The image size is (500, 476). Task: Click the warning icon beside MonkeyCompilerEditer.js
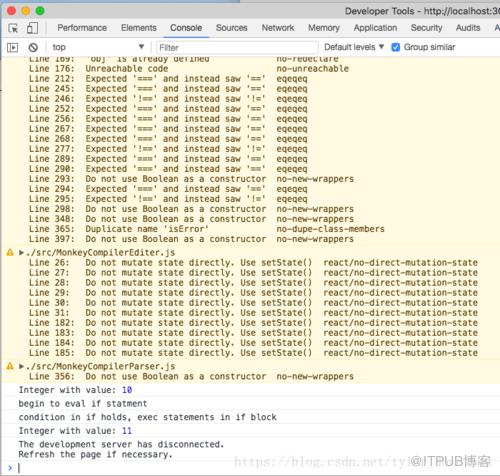coord(10,252)
